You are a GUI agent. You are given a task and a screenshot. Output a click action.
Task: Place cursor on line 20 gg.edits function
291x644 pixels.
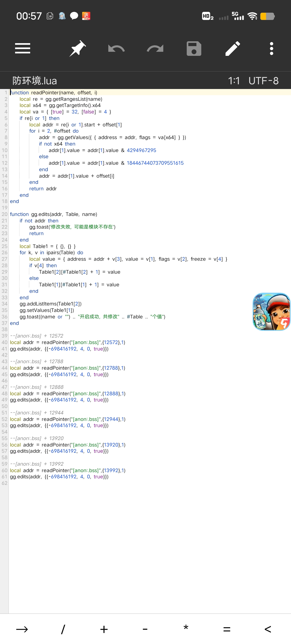coord(54,214)
